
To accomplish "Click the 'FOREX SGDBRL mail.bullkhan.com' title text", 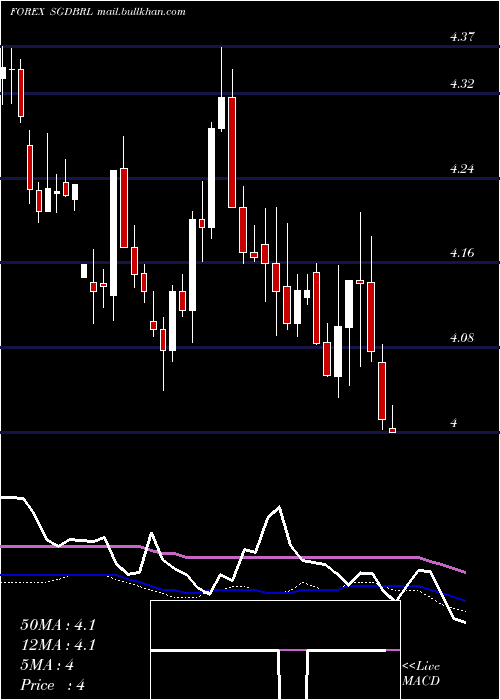I will 97,12.
